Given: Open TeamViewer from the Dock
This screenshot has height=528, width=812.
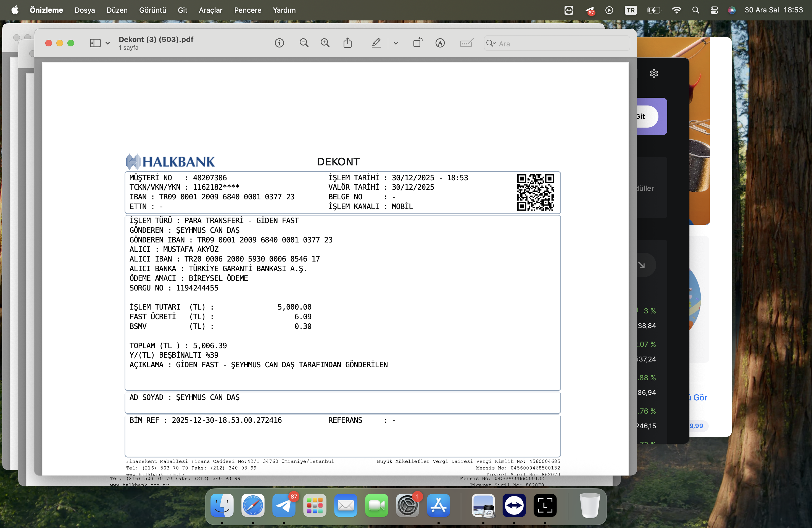Looking at the screenshot, I should [514, 505].
